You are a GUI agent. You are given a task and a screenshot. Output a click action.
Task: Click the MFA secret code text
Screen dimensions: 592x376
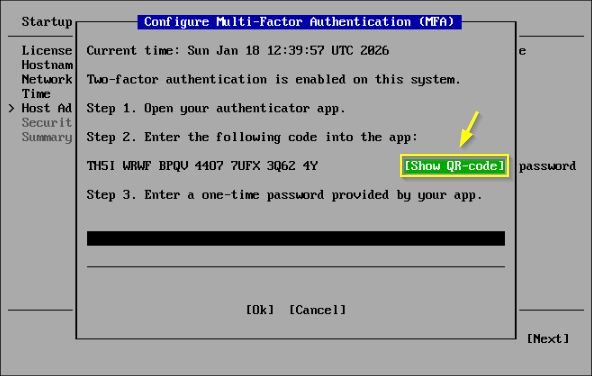click(x=202, y=166)
